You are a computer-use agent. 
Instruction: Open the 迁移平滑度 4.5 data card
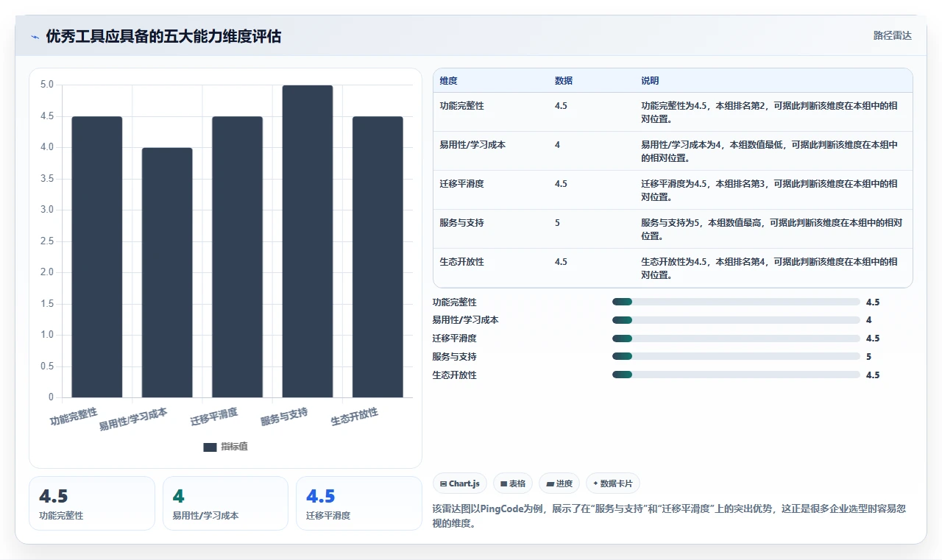(x=359, y=503)
